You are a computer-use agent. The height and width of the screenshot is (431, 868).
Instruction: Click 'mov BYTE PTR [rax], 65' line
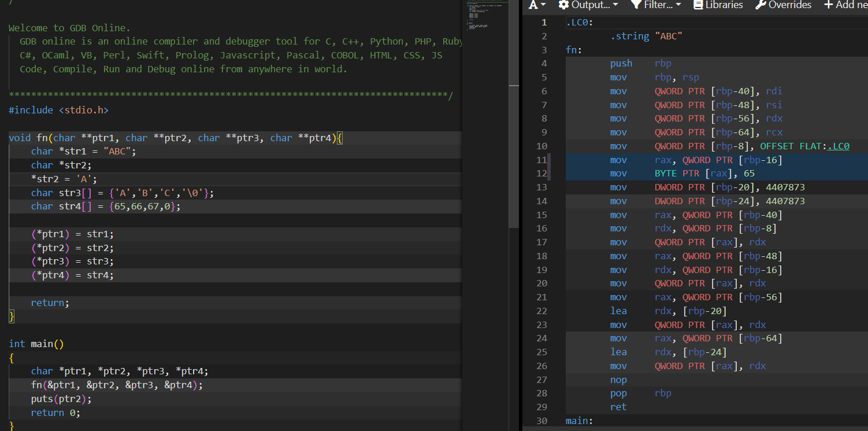click(x=682, y=174)
